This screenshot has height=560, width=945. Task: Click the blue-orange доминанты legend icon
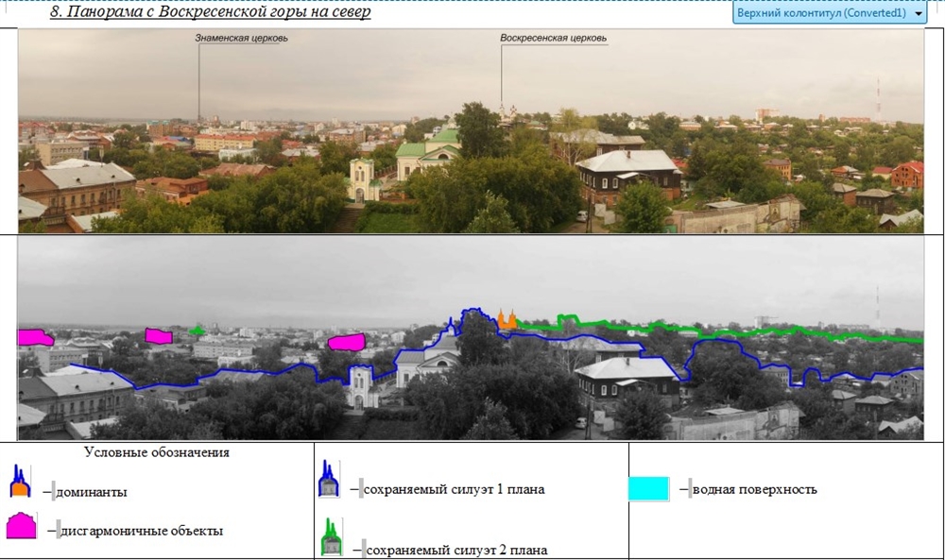pyautogui.click(x=21, y=482)
